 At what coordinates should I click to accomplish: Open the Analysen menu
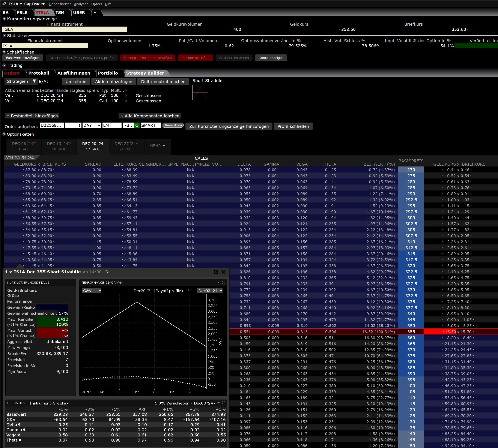[x=81, y=4]
